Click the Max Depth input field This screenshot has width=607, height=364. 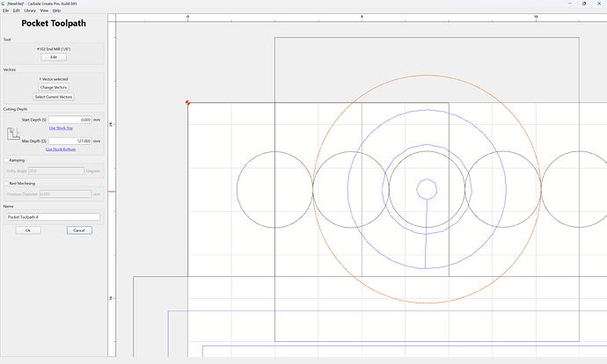point(70,142)
